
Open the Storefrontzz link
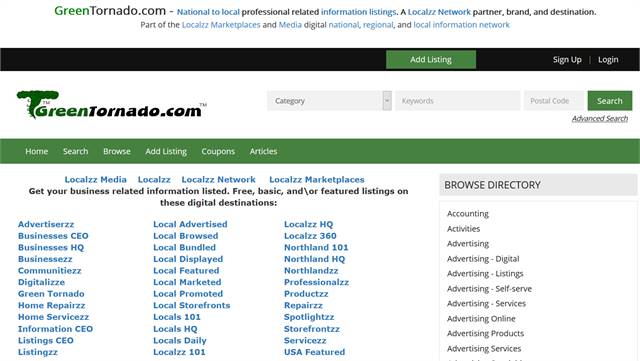click(x=312, y=329)
